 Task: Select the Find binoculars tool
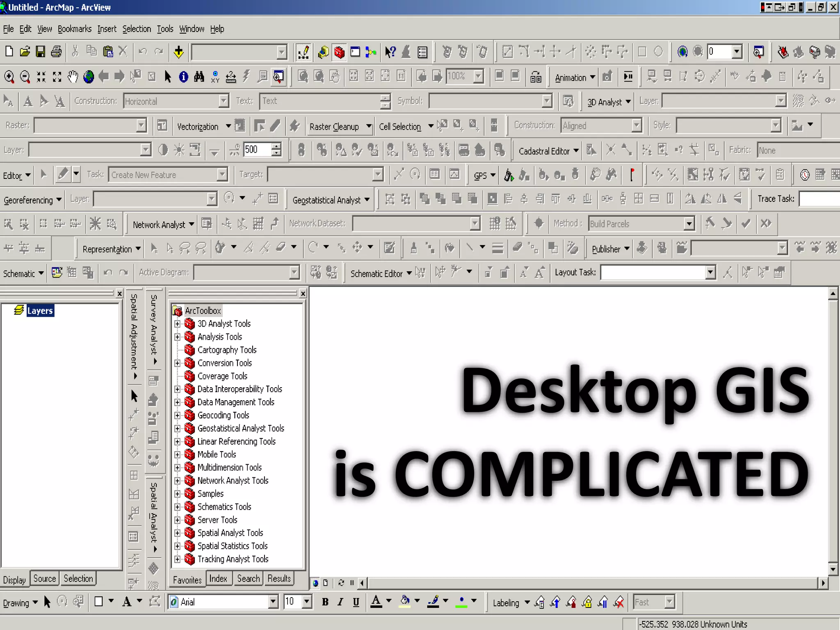point(199,77)
